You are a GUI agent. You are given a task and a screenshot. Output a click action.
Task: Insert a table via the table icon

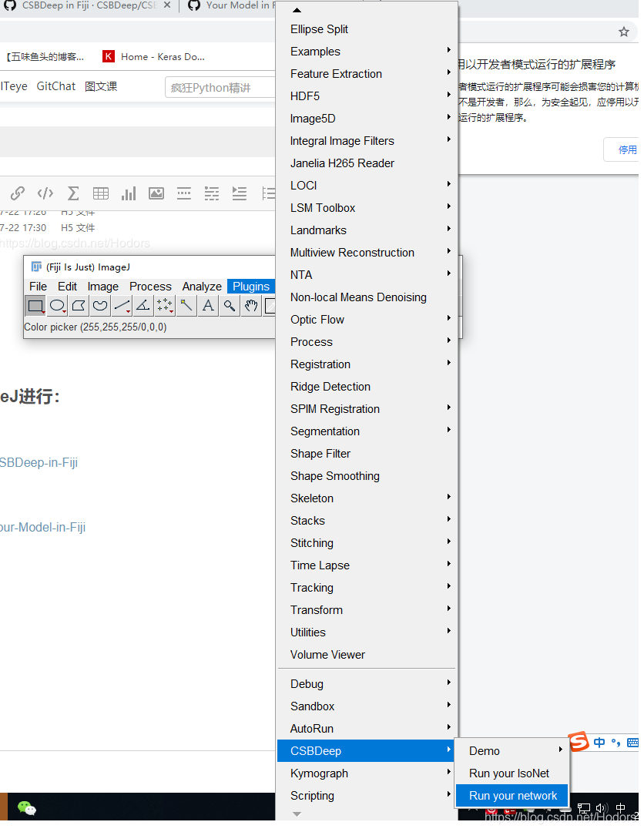coord(101,193)
